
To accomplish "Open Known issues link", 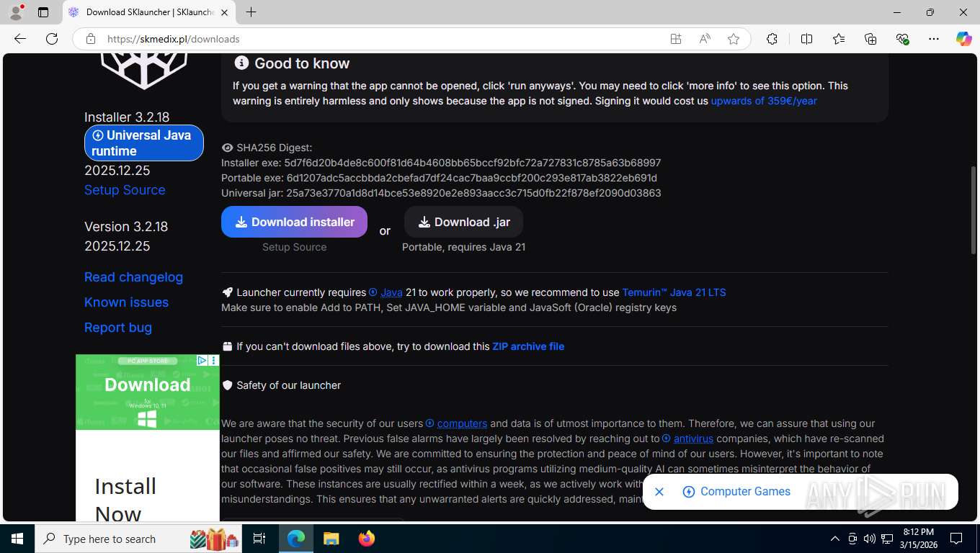I will (126, 302).
